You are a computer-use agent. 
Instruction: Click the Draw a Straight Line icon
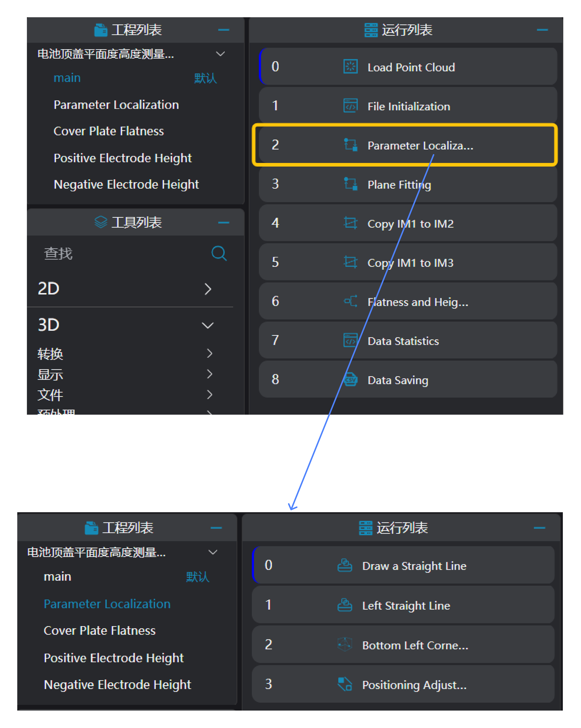pos(345,565)
